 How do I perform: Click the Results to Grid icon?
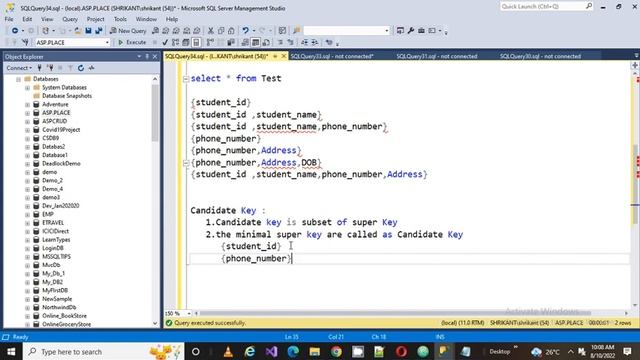click(x=255, y=42)
